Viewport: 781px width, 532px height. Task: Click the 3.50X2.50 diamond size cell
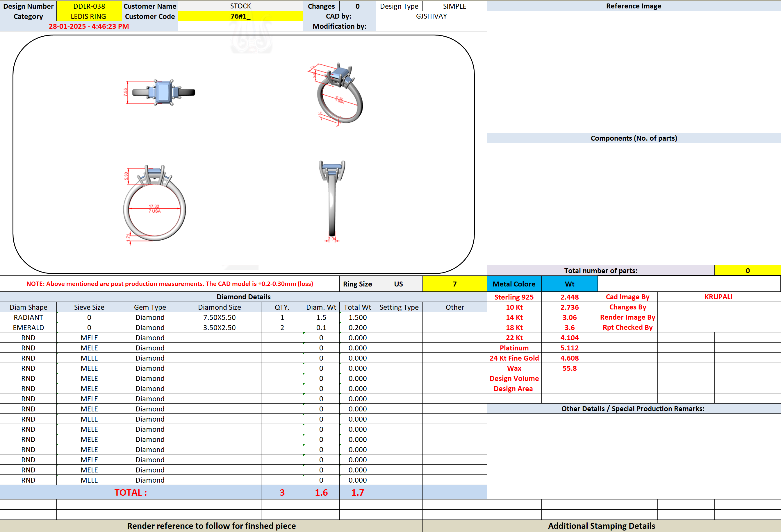220,327
